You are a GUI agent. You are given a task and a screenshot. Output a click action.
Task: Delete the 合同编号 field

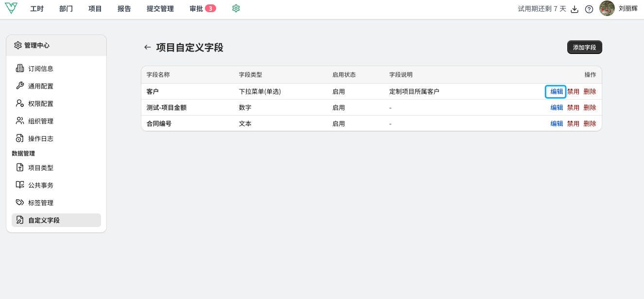pyautogui.click(x=590, y=123)
